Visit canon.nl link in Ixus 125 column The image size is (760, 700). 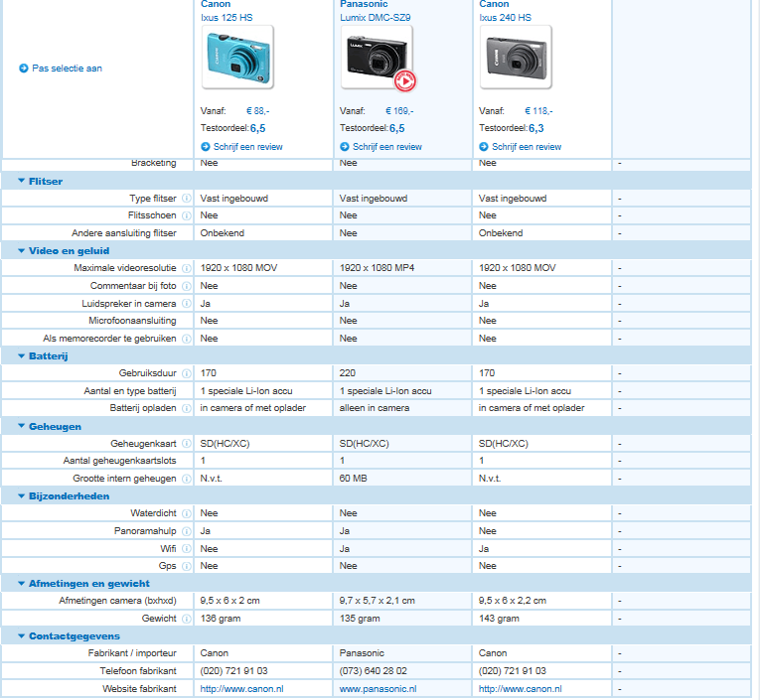[x=241, y=689]
